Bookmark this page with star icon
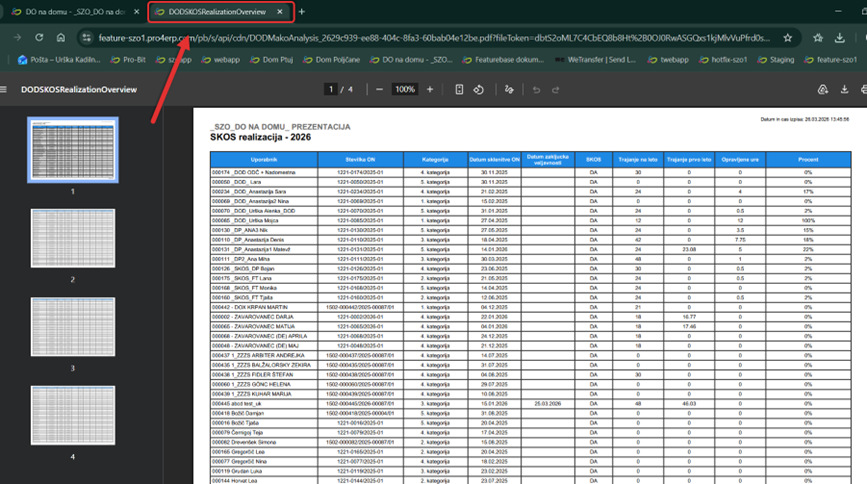This screenshot has height=484, width=867. pos(787,38)
